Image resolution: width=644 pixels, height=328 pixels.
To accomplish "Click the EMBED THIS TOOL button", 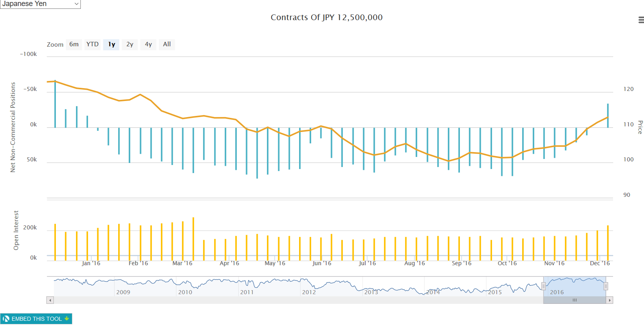I will coord(36,319).
